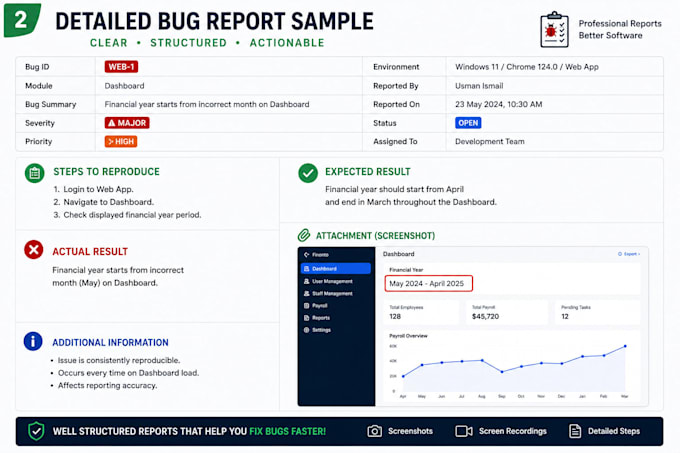The width and height of the screenshot is (680, 453).
Task: Click the Export link on Dashboard
Action: (629, 254)
